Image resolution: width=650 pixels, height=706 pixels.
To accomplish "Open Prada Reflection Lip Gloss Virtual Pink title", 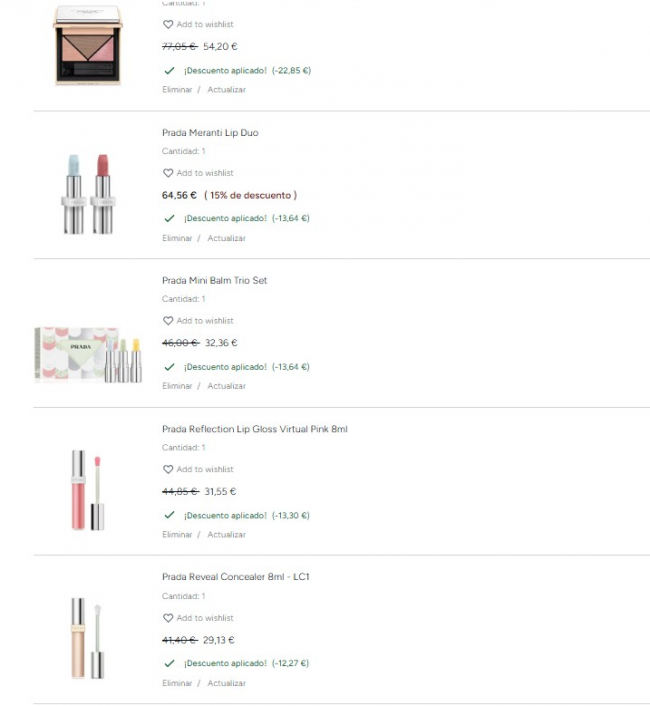I will tap(255, 429).
